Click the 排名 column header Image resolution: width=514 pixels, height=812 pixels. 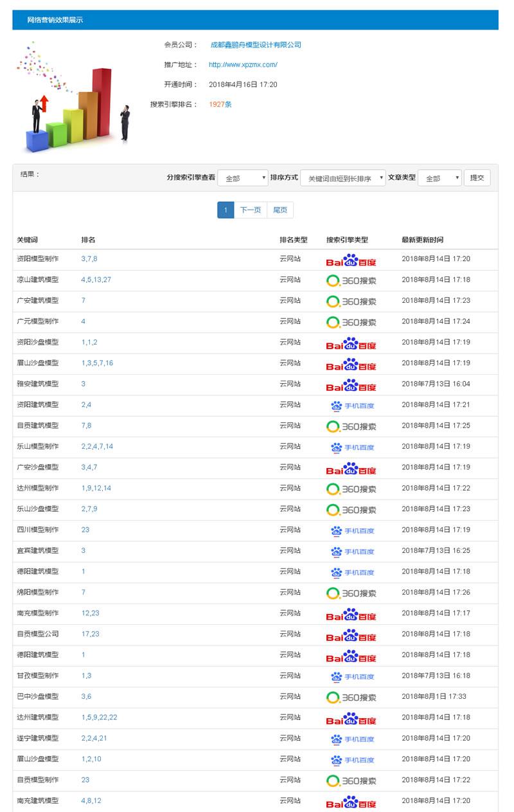click(88, 240)
